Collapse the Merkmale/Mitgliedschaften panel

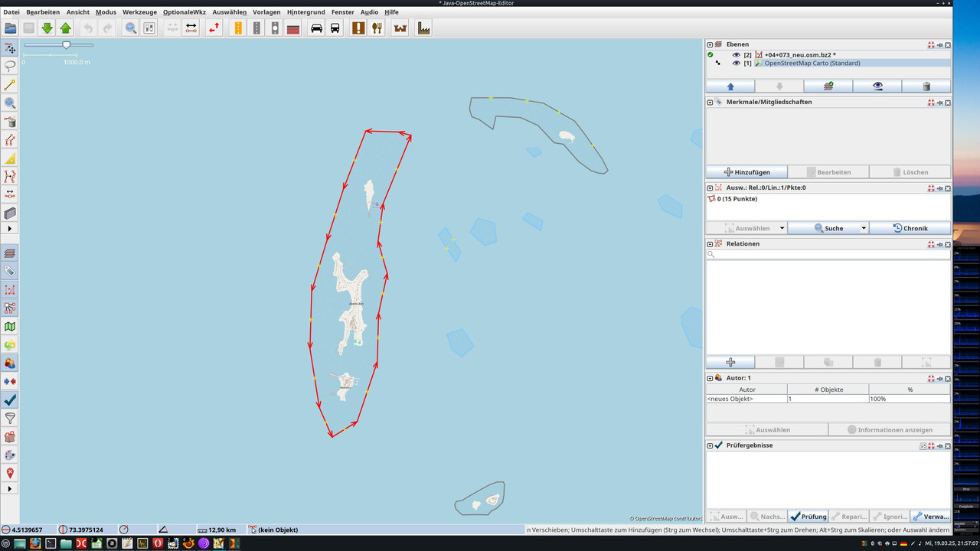coord(710,102)
